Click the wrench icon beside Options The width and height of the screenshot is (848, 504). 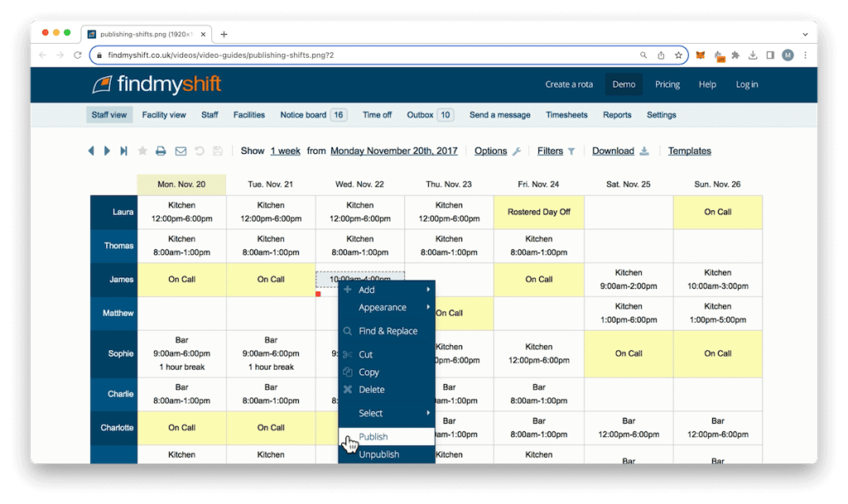point(517,151)
